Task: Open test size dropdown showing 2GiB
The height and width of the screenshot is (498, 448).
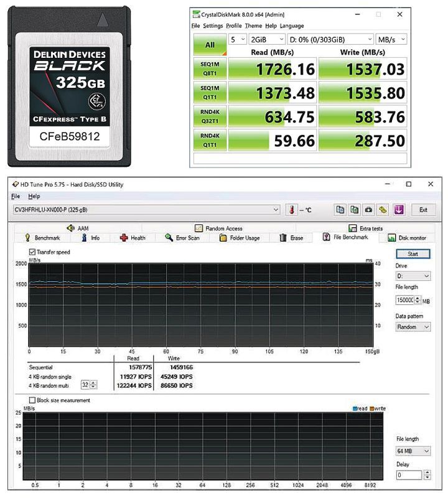Action: [x=267, y=39]
